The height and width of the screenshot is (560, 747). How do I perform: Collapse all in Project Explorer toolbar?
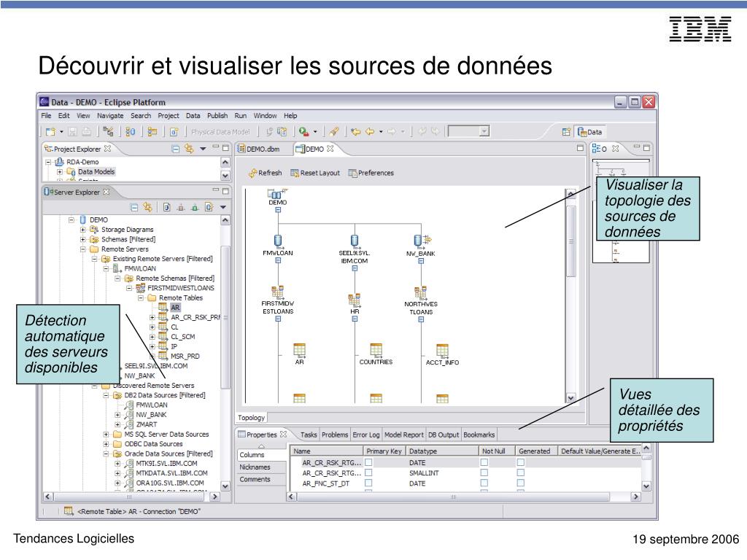175,149
